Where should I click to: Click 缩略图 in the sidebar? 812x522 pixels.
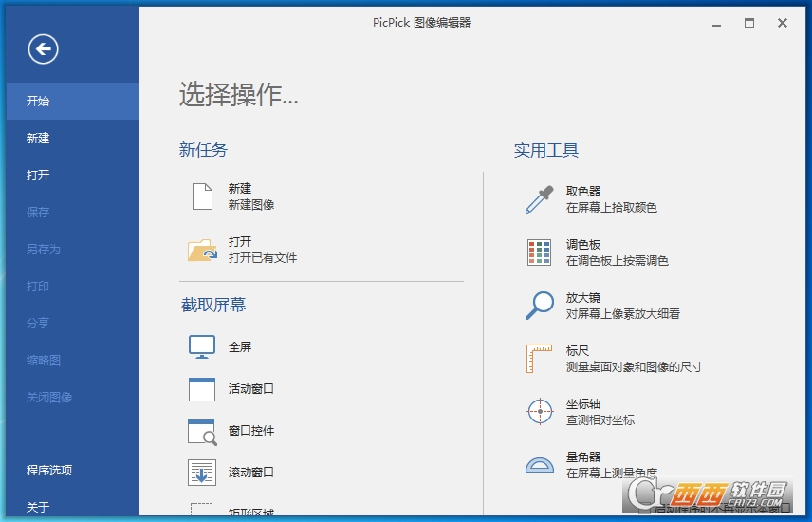[x=73, y=361]
